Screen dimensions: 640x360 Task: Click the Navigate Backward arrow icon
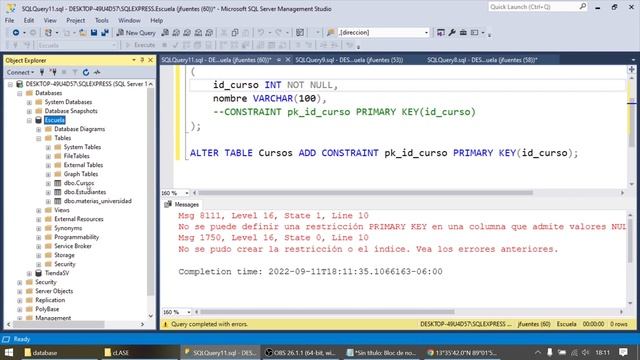coord(16,33)
